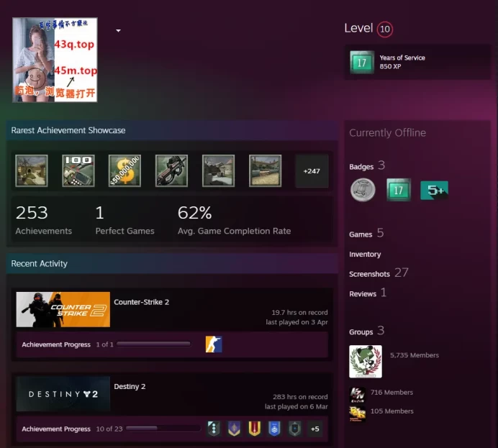The height and width of the screenshot is (448, 498).
Task: Open the Inventory link
Action: point(365,254)
